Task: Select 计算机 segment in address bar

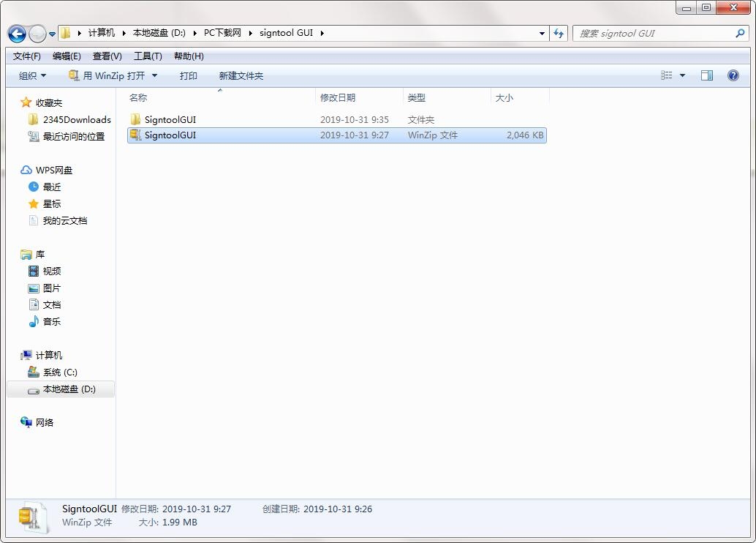Action: (101, 33)
